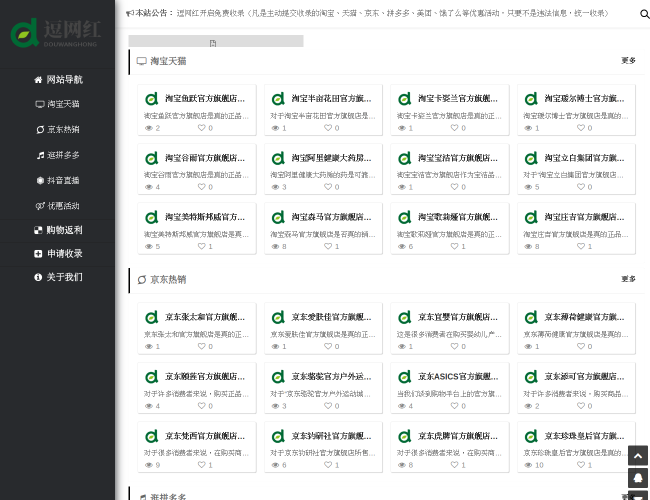Screen dimensions: 650x500
Task: Expand the 网站导航 sidebar section
Action: click(x=57, y=79)
